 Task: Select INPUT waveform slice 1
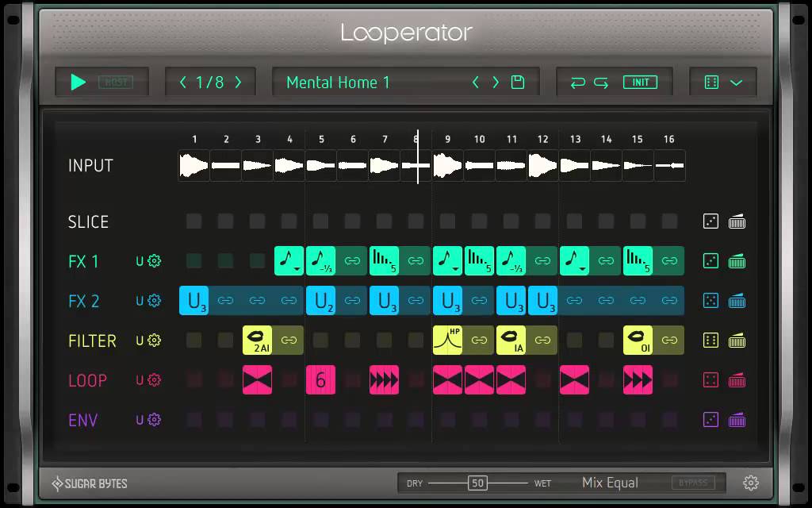coord(193,165)
